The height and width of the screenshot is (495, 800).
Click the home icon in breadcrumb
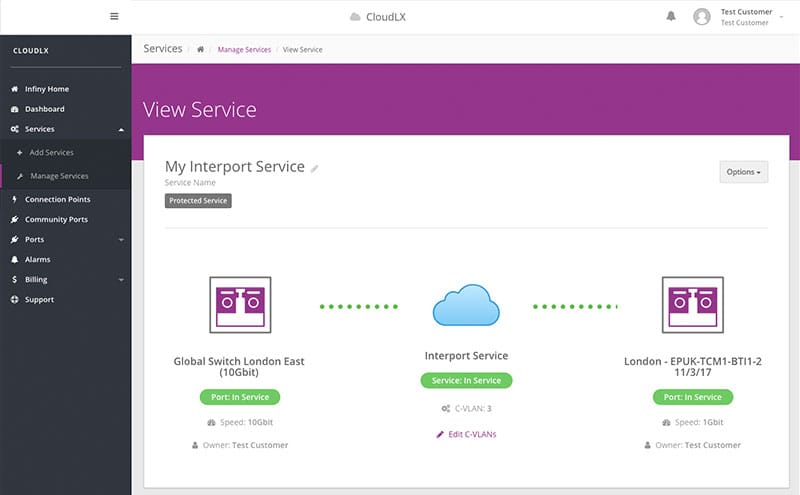tap(201, 50)
